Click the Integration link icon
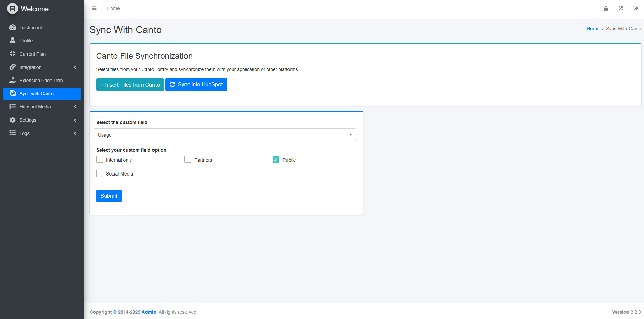Viewport: 644px width, 319px height. point(13,67)
